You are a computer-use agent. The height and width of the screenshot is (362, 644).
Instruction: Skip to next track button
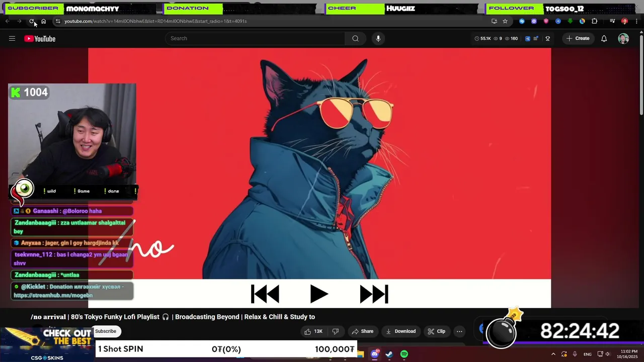(374, 294)
